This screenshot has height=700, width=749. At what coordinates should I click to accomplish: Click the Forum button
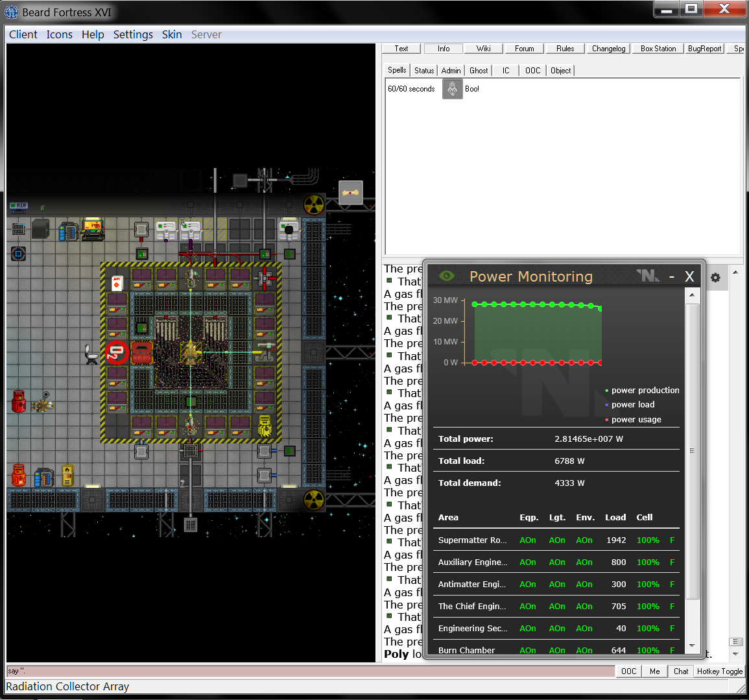pos(525,49)
